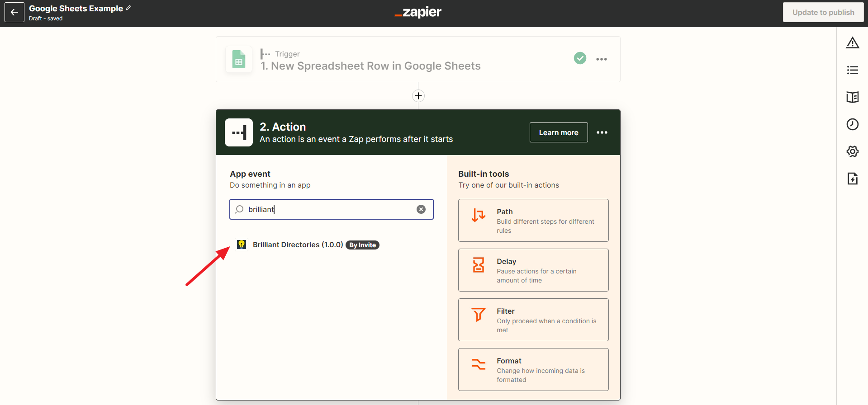Click the Google Sheets Example title
The image size is (868, 405).
76,9
